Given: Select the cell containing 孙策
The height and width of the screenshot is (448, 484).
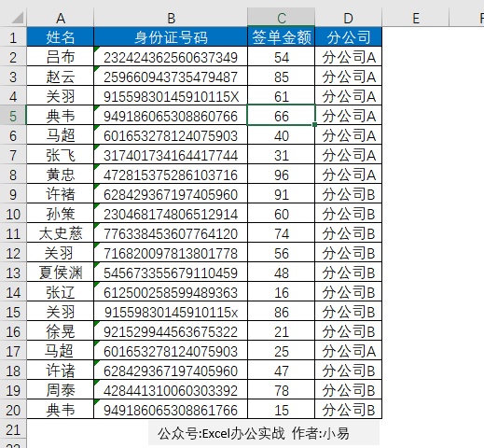Looking at the screenshot, I should click(x=61, y=214).
